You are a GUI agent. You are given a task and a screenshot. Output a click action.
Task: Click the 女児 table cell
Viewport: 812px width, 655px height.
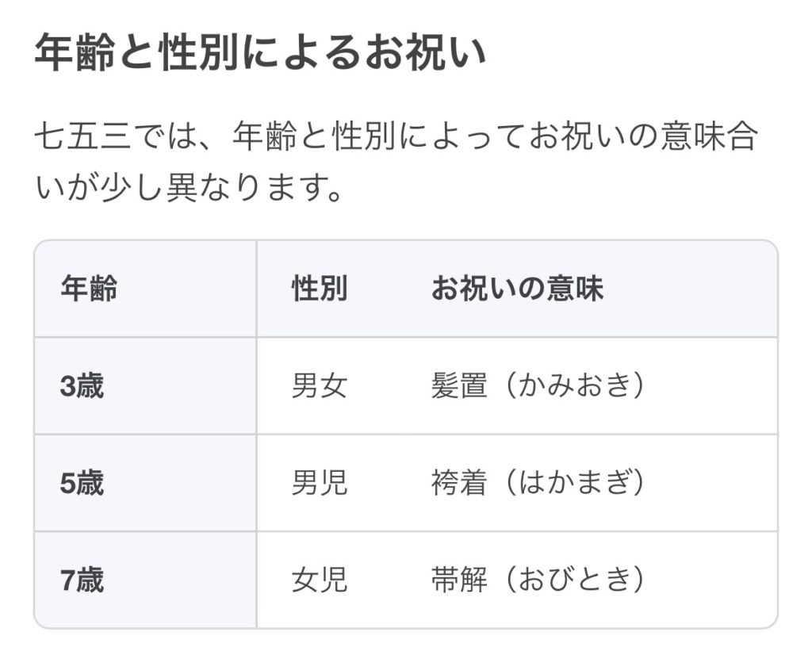(x=319, y=580)
